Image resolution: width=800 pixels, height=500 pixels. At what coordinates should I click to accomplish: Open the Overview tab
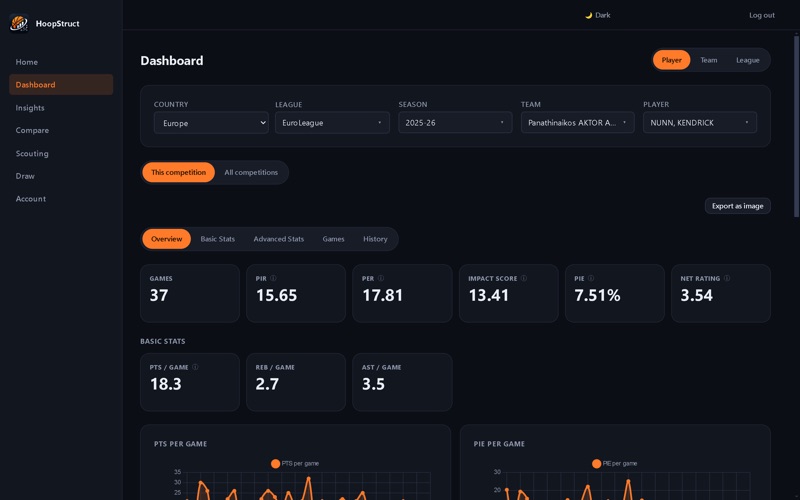(166, 239)
